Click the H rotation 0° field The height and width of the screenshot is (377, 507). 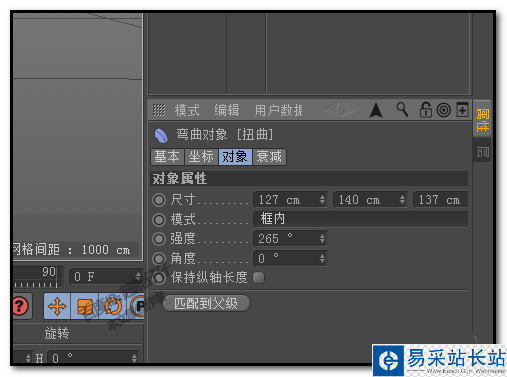(x=93, y=358)
